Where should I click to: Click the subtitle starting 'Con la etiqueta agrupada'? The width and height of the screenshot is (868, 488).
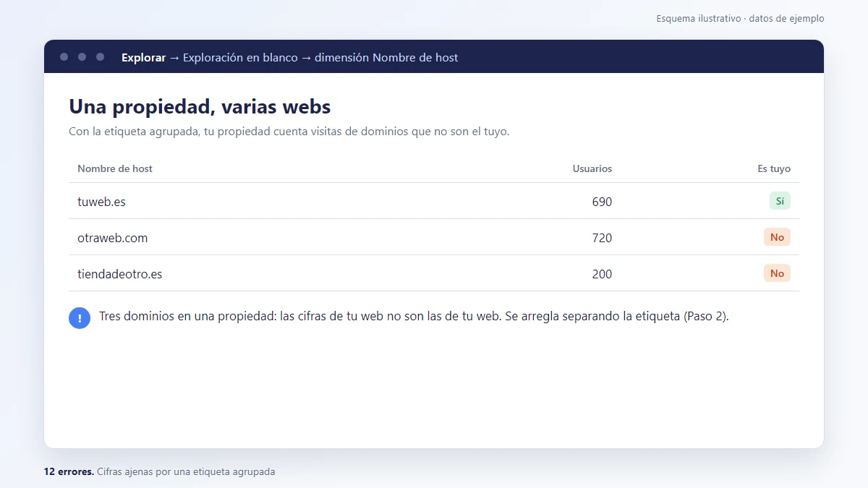tap(289, 132)
